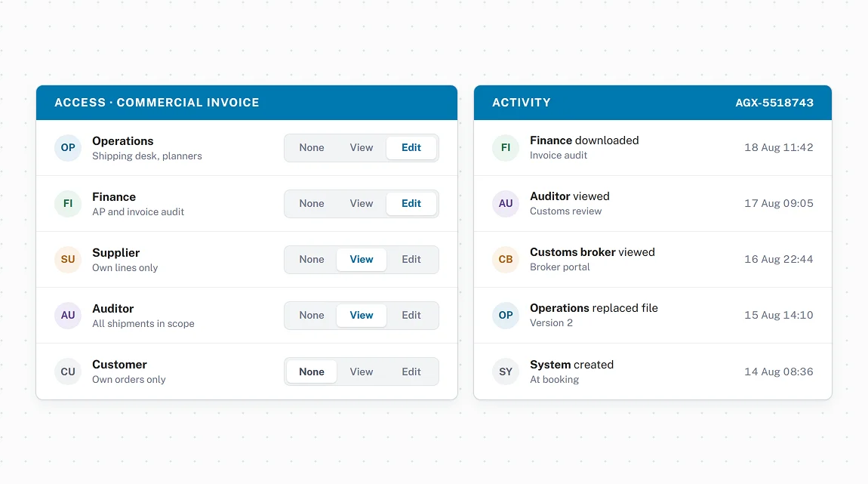
Task: Click the '18 Aug 11:42' timestamp
Action: click(x=778, y=148)
